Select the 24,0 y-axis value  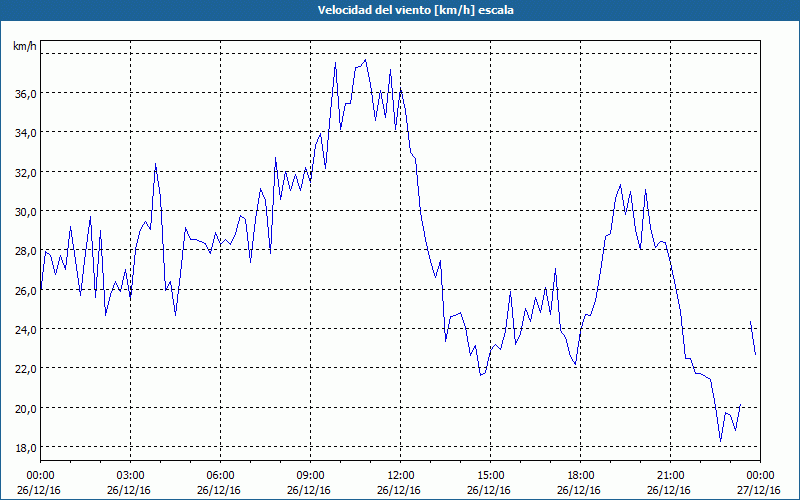point(26,330)
